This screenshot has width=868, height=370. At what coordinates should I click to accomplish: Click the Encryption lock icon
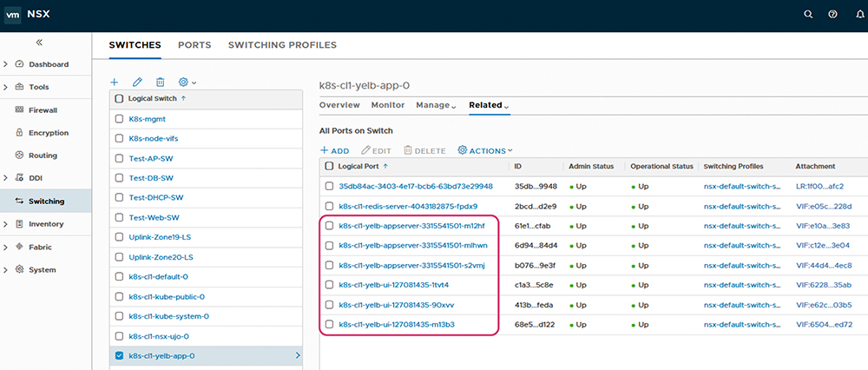(19, 133)
